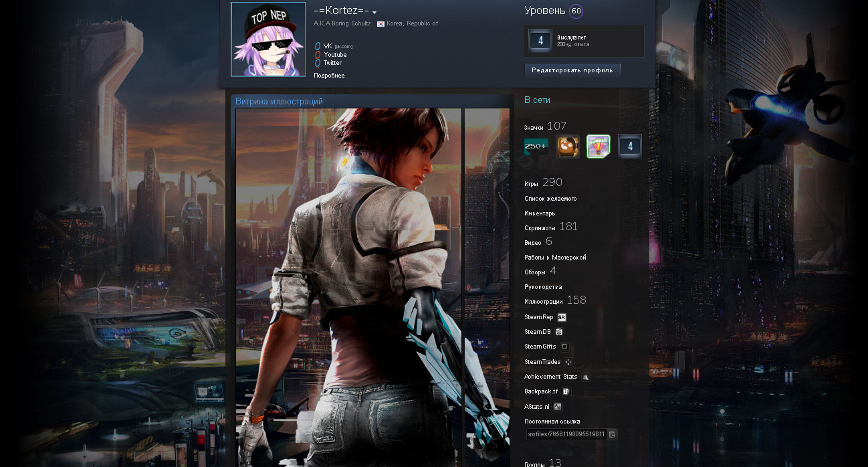Viewport: 868px width, 467px height.
Task: Click the Уровень level label
Action: 544,11
